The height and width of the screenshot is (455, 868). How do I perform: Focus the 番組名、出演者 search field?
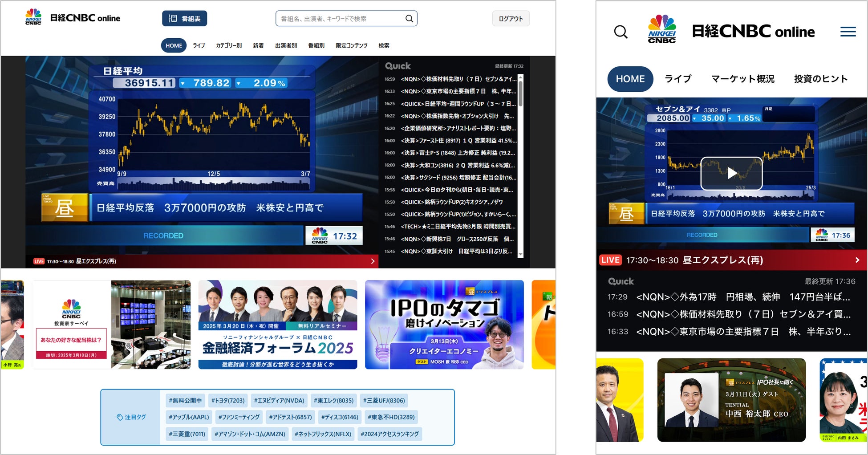(346, 19)
